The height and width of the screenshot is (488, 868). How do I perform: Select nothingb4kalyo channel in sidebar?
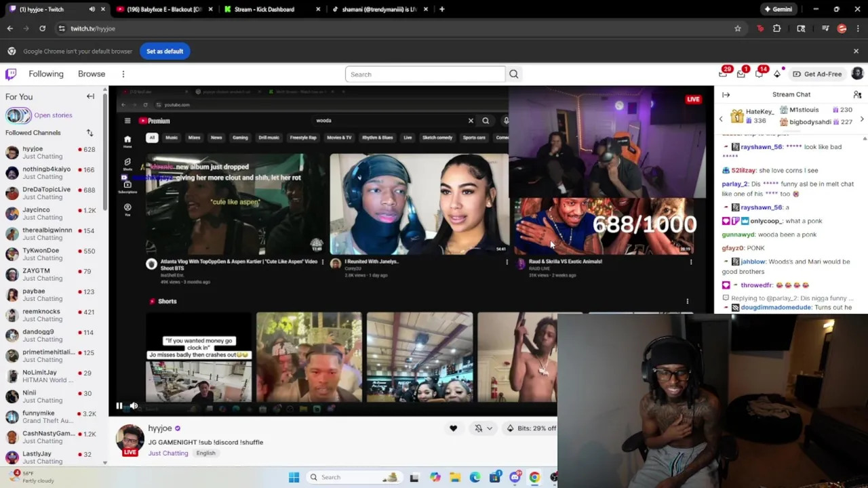click(x=53, y=173)
